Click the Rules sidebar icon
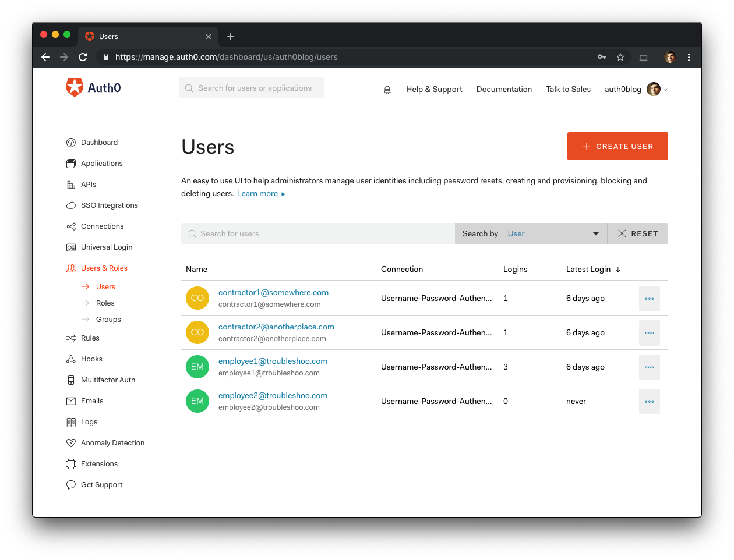The width and height of the screenshot is (734, 560). pyautogui.click(x=71, y=338)
